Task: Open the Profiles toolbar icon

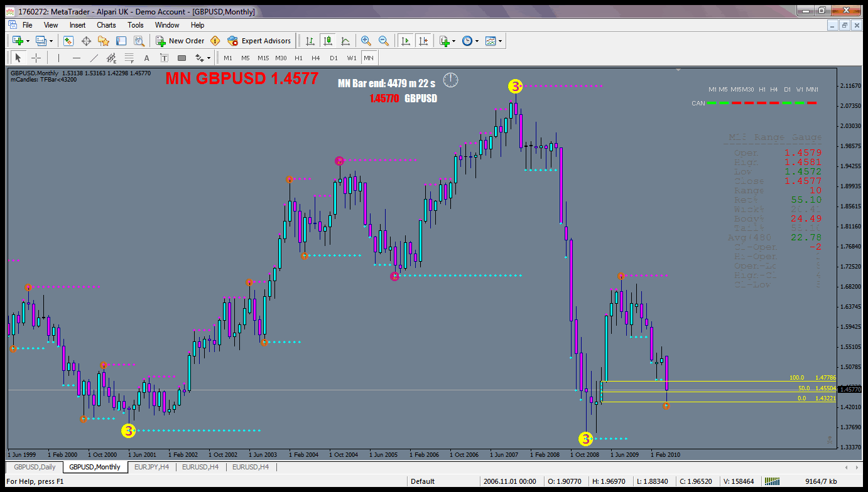Action: click(x=41, y=41)
